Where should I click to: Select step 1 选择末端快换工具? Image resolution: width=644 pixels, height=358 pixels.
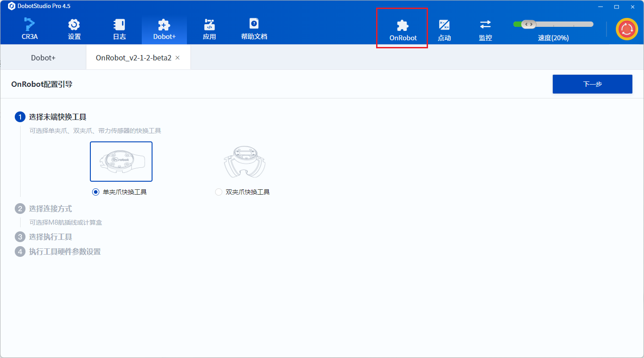tap(51, 117)
